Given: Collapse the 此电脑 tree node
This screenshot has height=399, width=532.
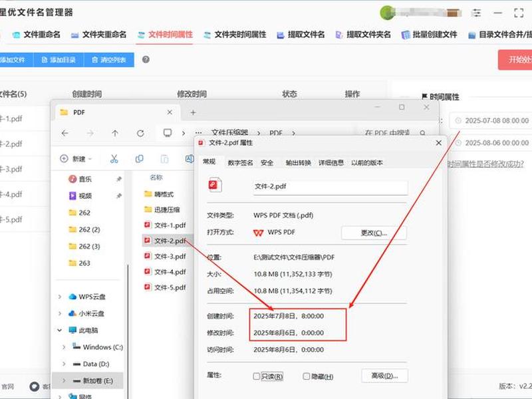Looking at the screenshot, I should [x=60, y=330].
